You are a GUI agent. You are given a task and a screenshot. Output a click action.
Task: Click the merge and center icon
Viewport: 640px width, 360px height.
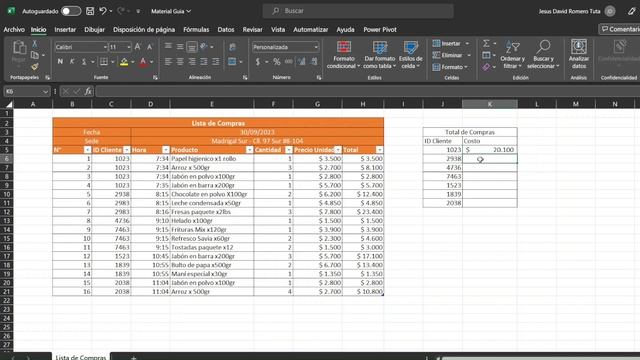pyautogui.click(x=232, y=62)
